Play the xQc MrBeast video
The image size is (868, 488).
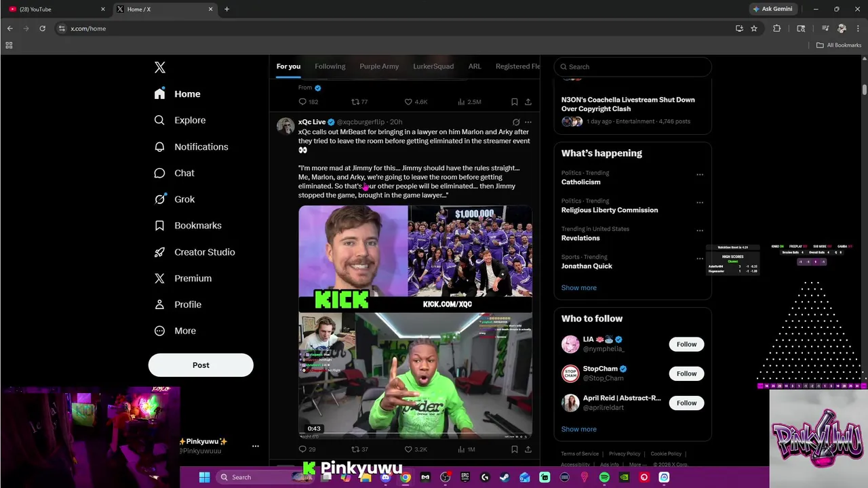(x=415, y=322)
